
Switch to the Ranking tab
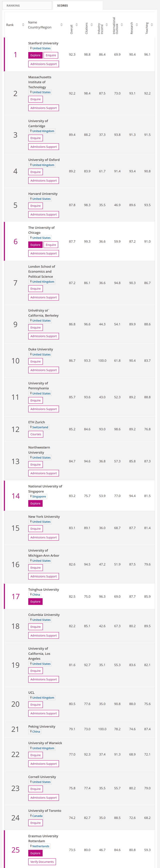point(27,6)
